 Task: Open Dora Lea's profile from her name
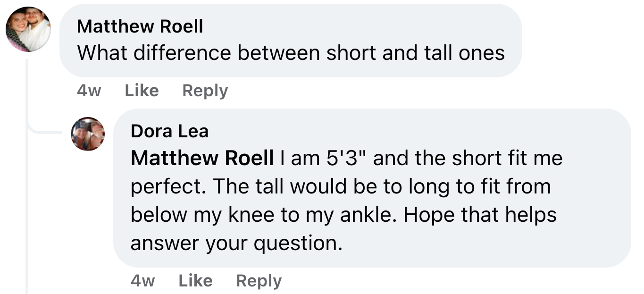[x=169, y=131]
